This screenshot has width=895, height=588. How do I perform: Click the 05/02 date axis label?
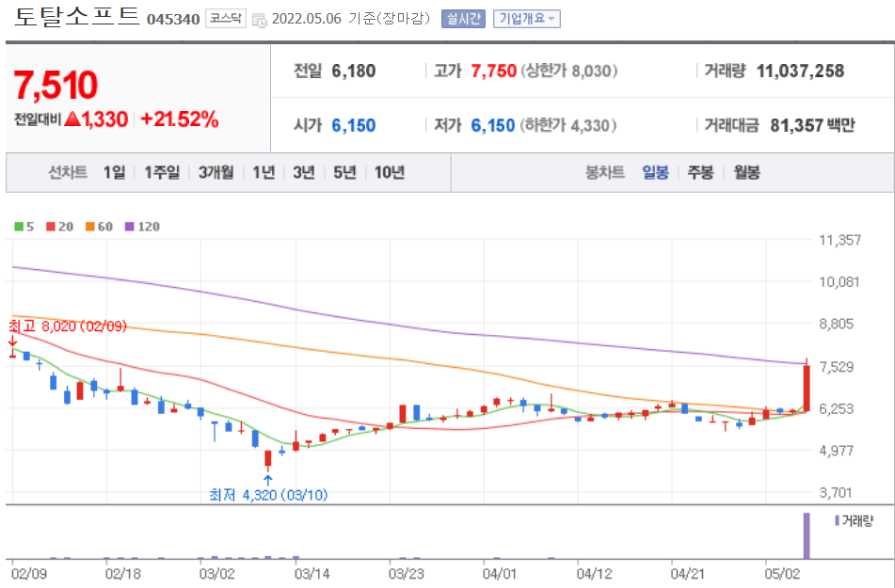click(x=783, y=574)
